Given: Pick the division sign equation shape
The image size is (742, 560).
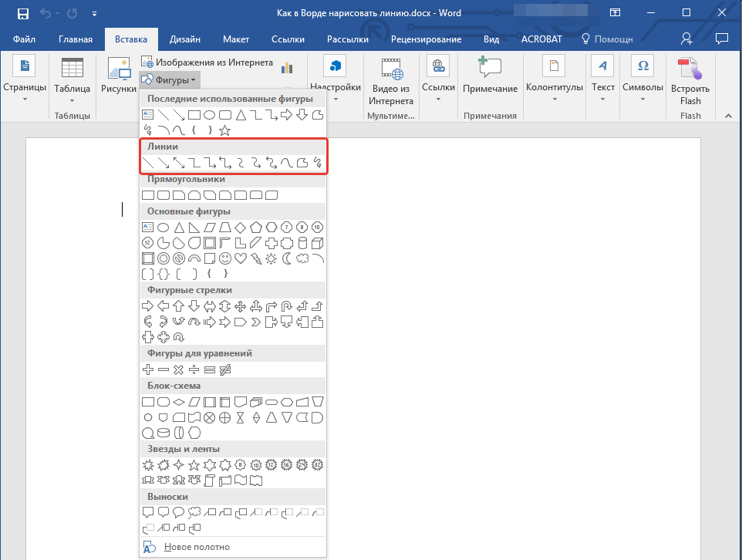Looking at the screenshot, I should [194, 369].
